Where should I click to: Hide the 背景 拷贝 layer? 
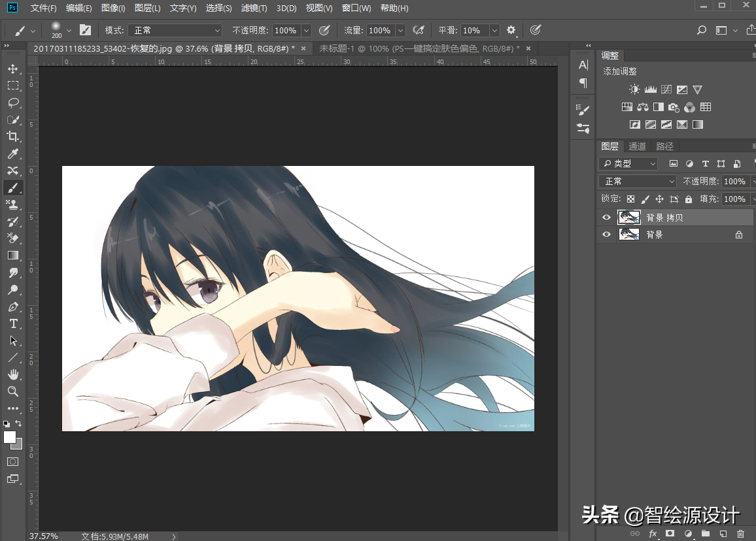pos(606,218)
